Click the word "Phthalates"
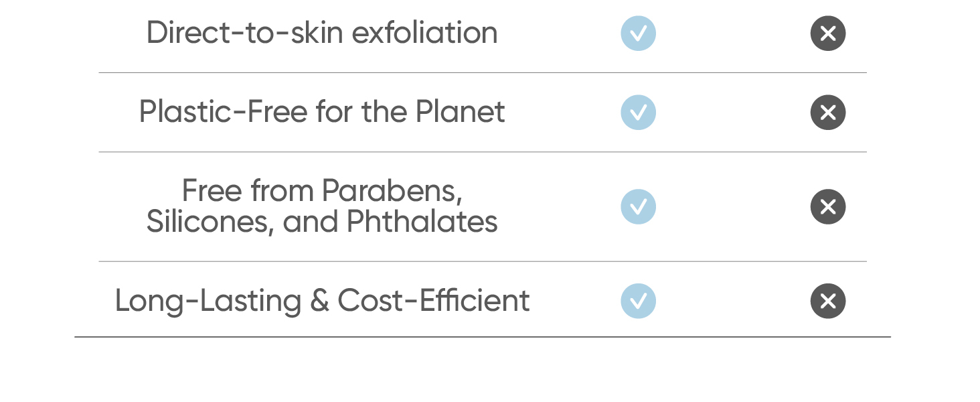This screenshot has width=980, height=402. point(422,222)
